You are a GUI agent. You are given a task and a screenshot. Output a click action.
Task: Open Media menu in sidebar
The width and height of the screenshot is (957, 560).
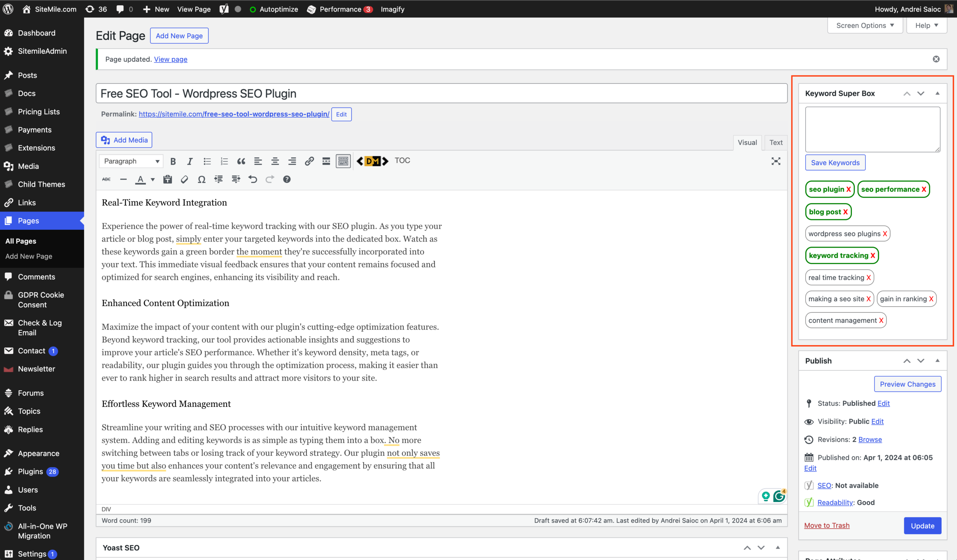pos(28,166)
